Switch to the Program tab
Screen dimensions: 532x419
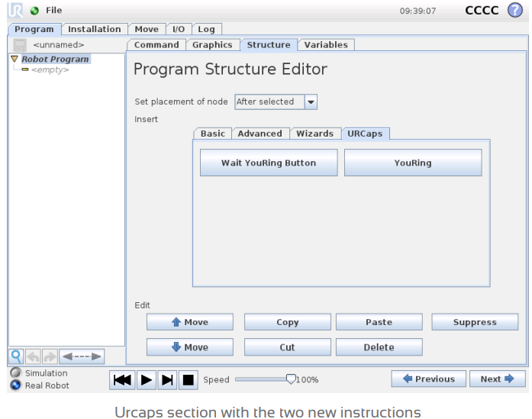click(34, 29)
